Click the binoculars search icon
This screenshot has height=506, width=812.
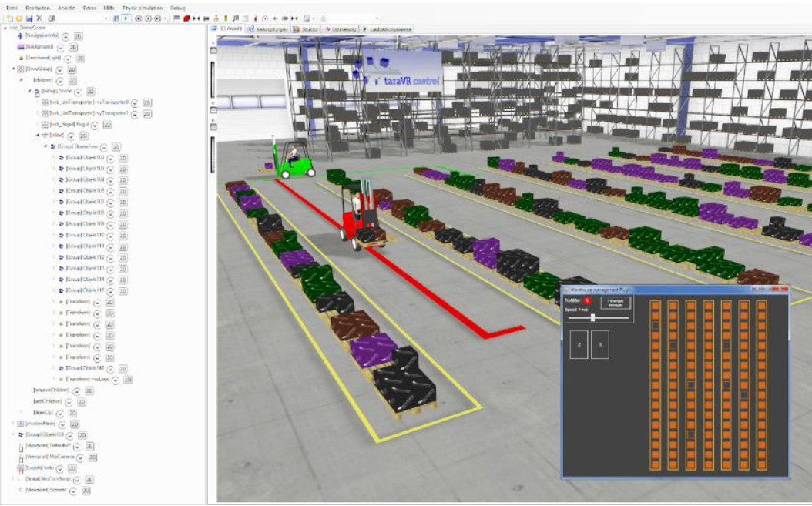pyautogui.click(x=116, y=18)
